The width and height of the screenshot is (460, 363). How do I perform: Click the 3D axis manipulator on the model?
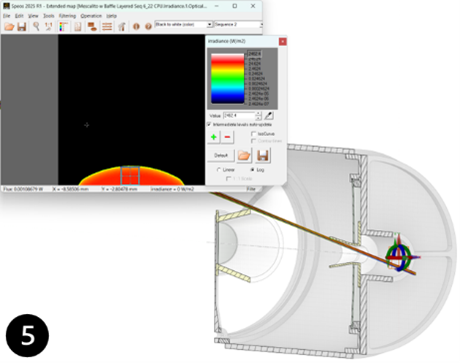pyautogui.click(x=400, y=257)
